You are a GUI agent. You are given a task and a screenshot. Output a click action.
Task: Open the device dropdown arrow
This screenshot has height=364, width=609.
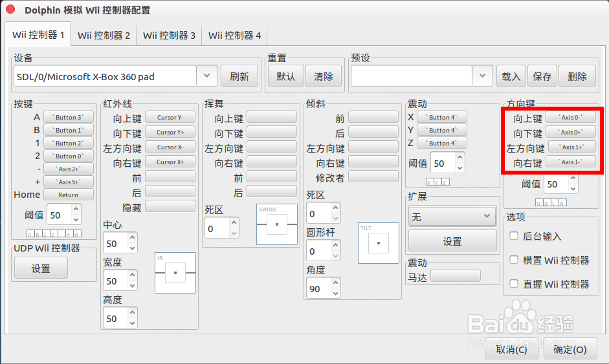(x=206, y=76)
